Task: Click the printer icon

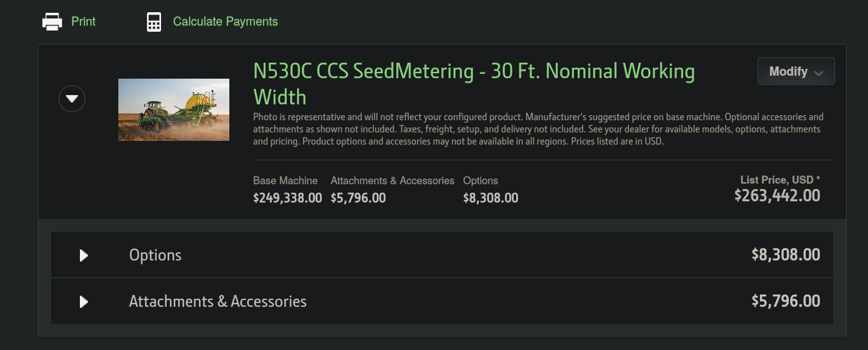Action: [52, 21]
